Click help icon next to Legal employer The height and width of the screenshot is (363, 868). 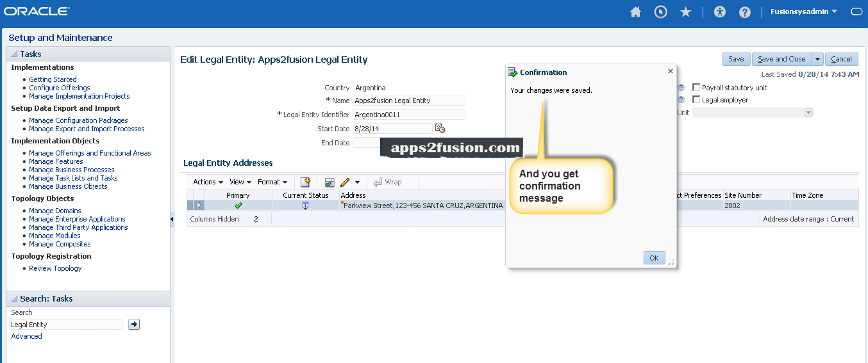681,100
